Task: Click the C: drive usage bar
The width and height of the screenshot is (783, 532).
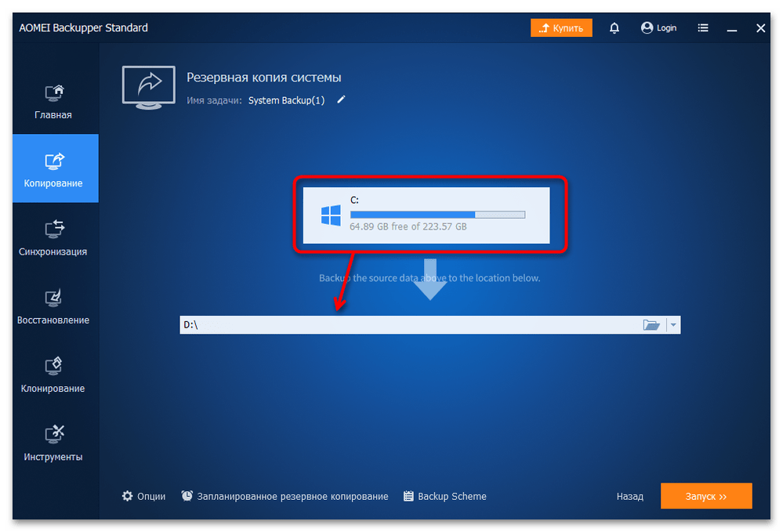Action: tap(437, 215)
